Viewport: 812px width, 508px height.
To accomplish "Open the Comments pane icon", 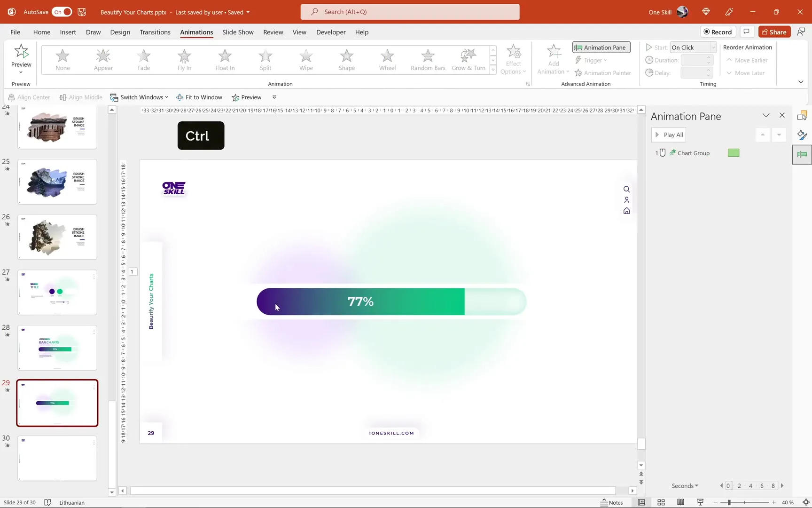I will tap(746, 32).
